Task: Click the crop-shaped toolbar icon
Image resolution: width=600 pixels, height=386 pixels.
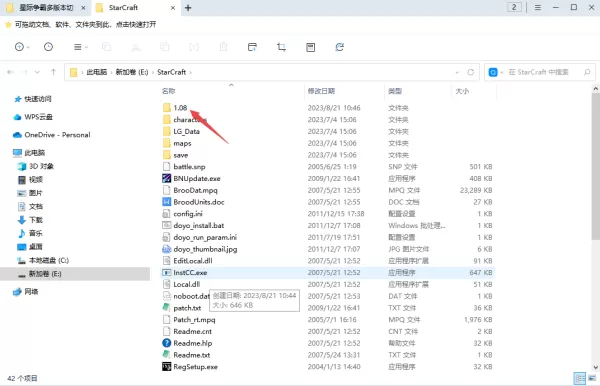Action: (281, 47)
